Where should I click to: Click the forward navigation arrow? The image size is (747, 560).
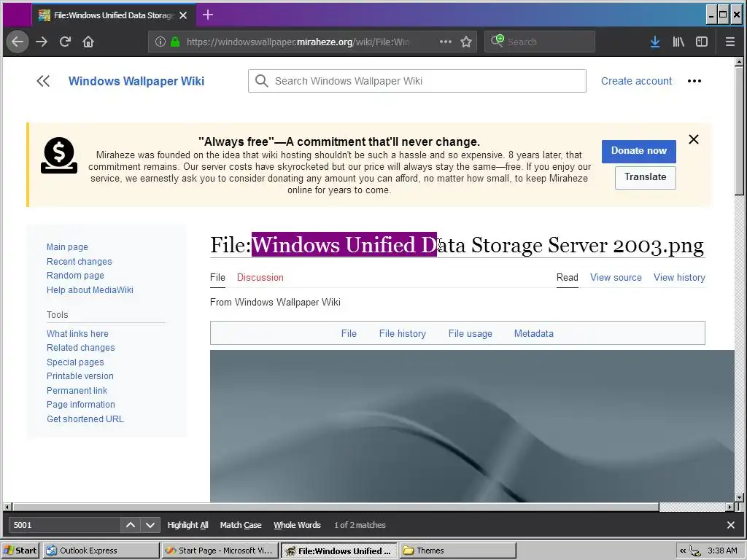42,42
